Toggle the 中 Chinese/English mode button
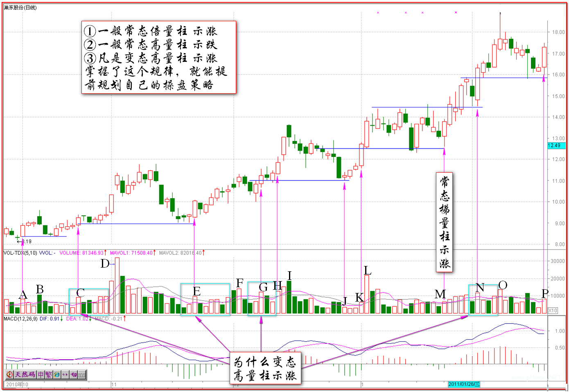Viewport: 569px width, 392px height. [x=41, y=374]
